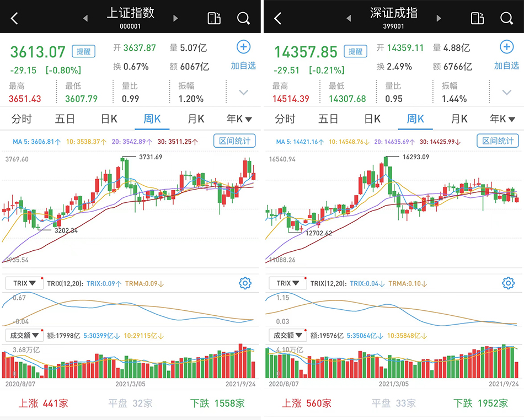Expand more quote details for 上证指数
This screenshot has height=420, width=524.
244,93
